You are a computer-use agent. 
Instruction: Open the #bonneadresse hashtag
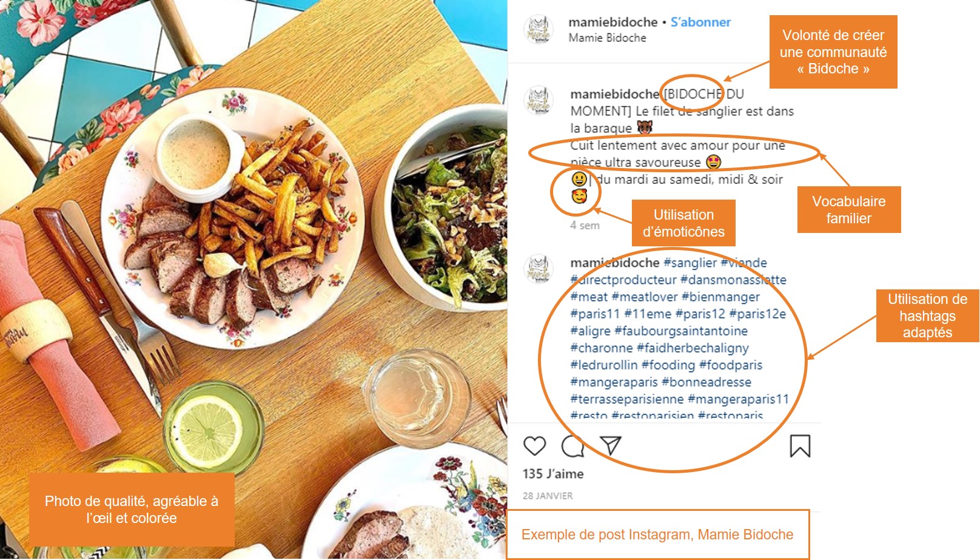706,382
